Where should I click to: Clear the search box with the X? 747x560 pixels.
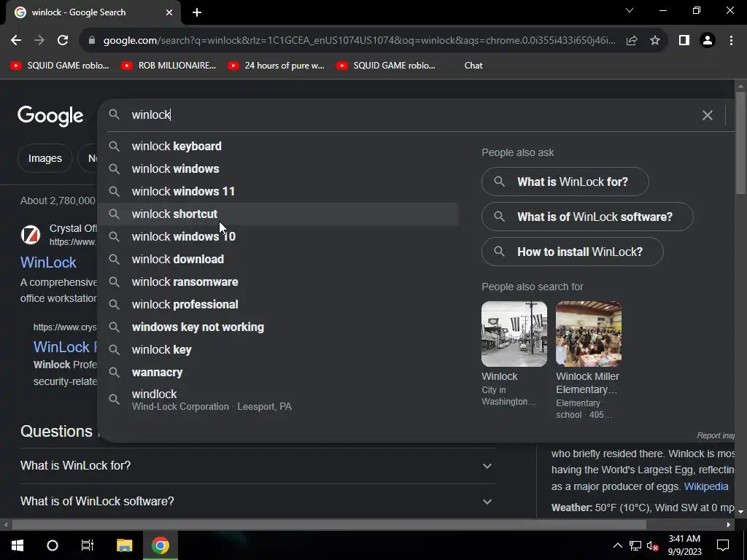click(708, 115)
